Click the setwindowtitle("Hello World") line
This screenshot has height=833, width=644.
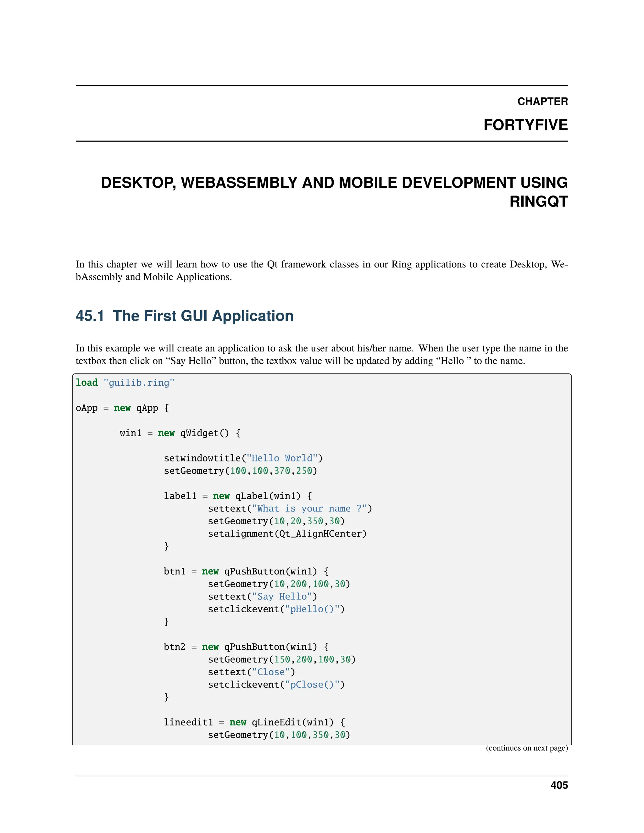(243, 458)
